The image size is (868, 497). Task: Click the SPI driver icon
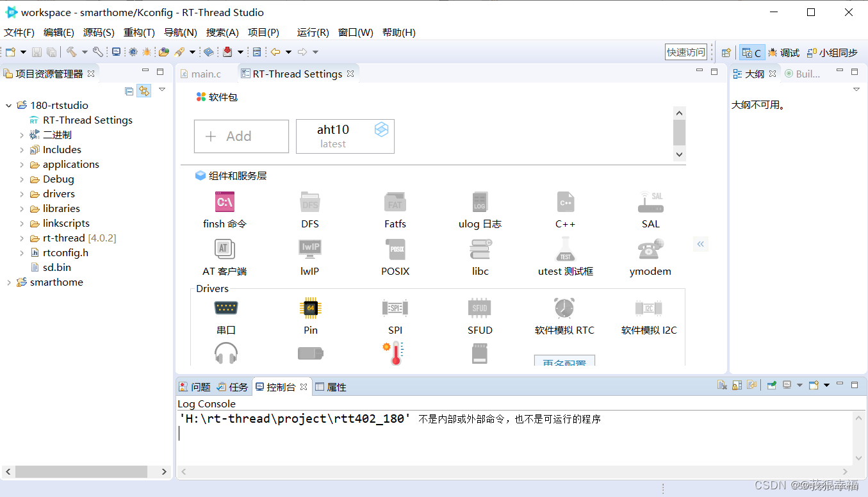pyautogui.click(x=395, y=308)
